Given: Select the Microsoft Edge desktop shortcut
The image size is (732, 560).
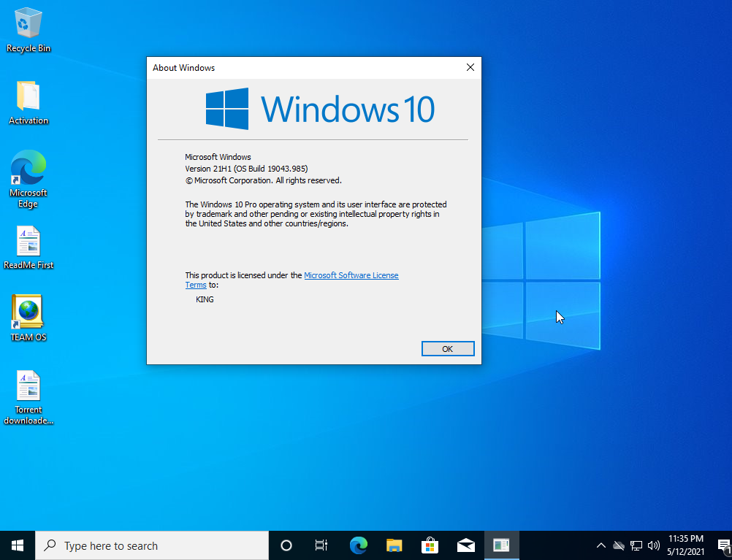Looking at the screenshot, I should [x=28, y=179].
